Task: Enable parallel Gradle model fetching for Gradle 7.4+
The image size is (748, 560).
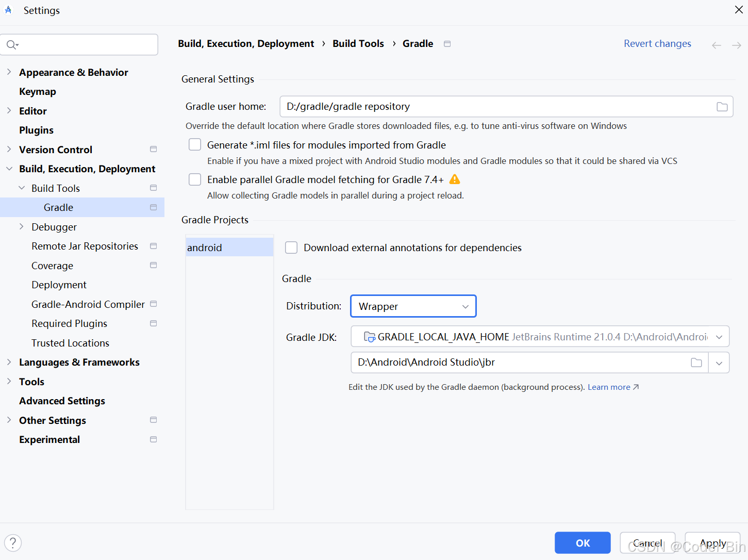Action: 195,179
